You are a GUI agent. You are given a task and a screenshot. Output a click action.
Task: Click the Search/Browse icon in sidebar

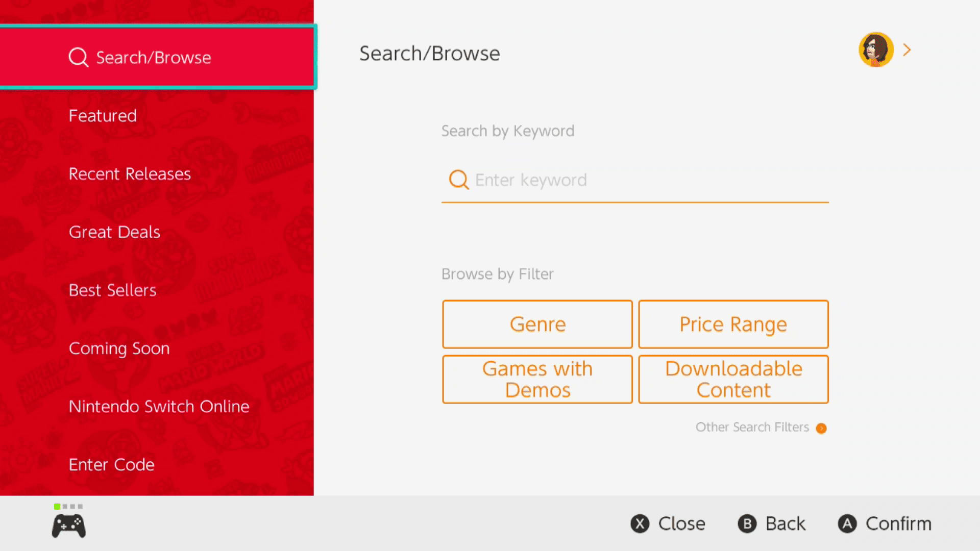[79, 57]
